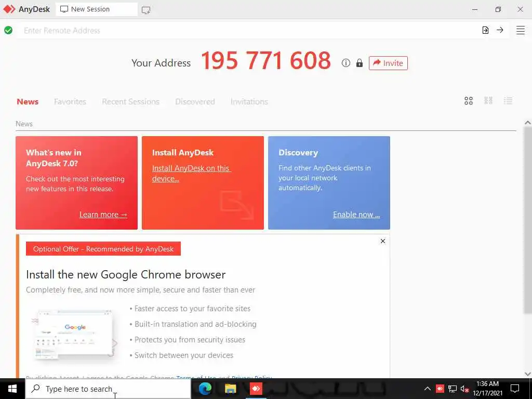Click the connect arrow icon

click(x=500, y=30)
